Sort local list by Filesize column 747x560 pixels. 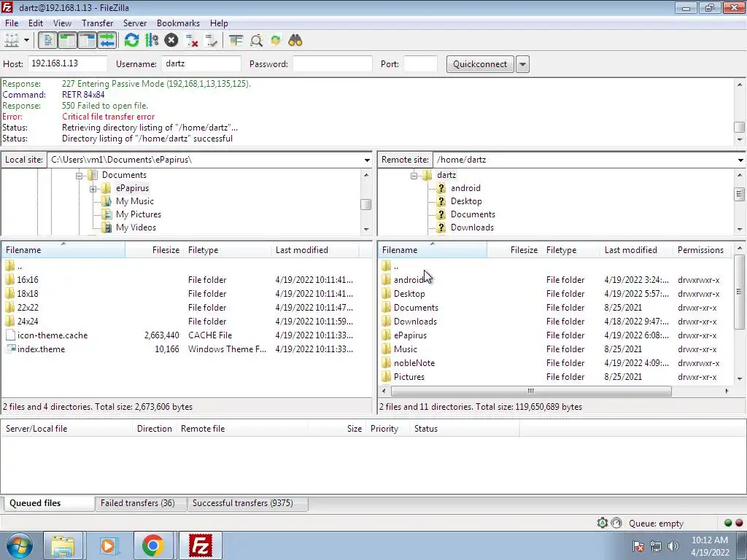click(x=155, y=250)
